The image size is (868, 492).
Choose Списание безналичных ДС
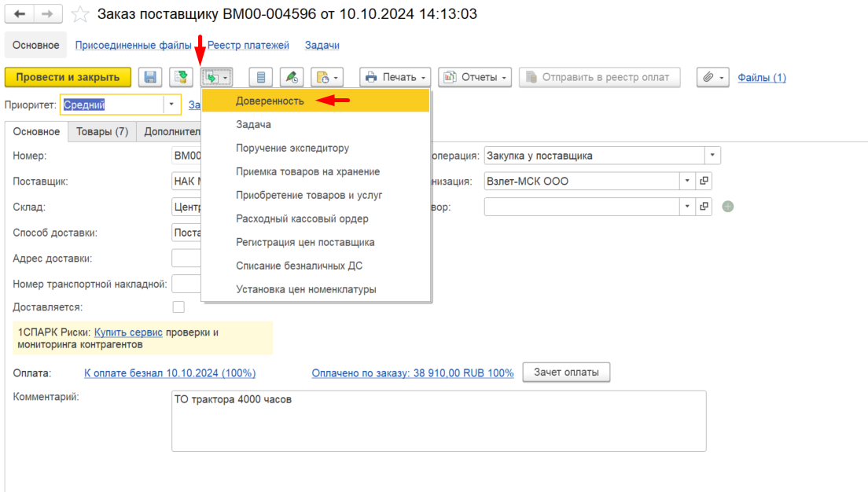(315, 266)
